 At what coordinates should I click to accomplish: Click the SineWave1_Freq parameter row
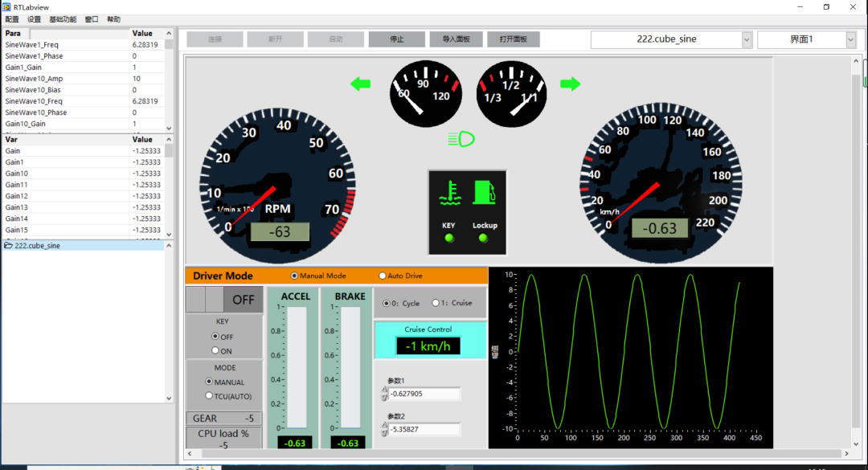(84, 45)
